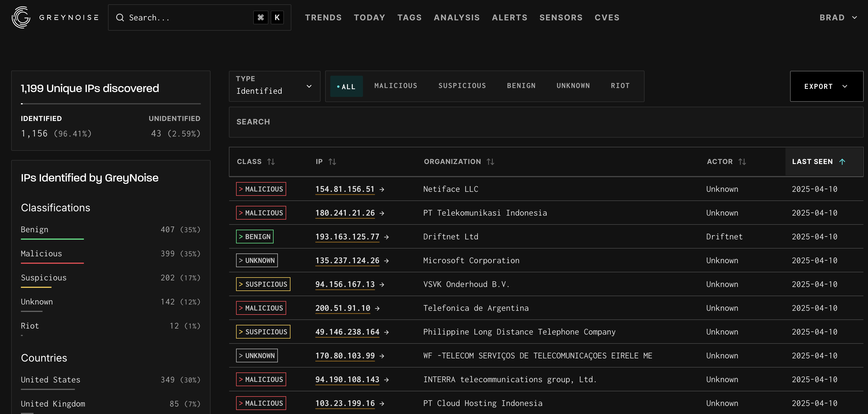The image size is (868, 414).
Task: Expand the BRAD user menu
Action: tap(838, 17)
